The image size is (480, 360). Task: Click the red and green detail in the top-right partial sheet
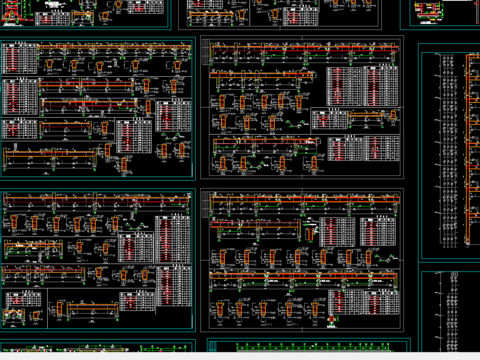tap(429, 12)
